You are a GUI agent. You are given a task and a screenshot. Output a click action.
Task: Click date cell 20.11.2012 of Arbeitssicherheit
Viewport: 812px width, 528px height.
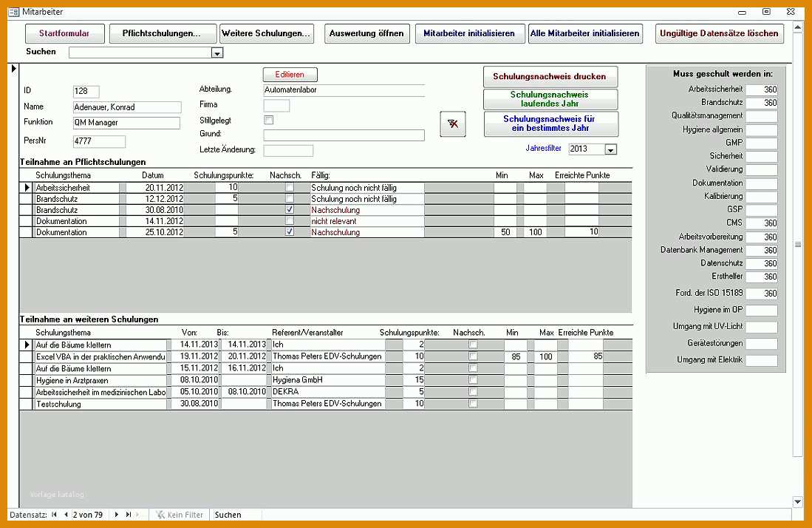click(155, 188)
